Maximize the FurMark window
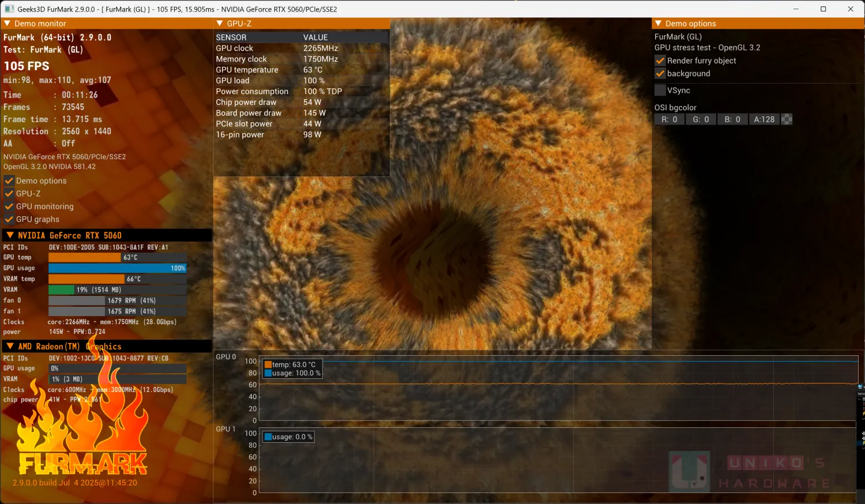The image size is (865, 504). 823,9
